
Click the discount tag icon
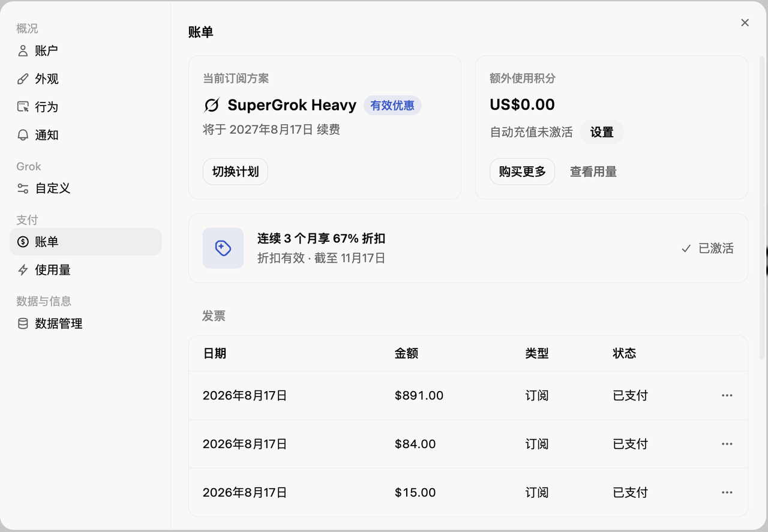pyautogui.click(x=223, y=248)
